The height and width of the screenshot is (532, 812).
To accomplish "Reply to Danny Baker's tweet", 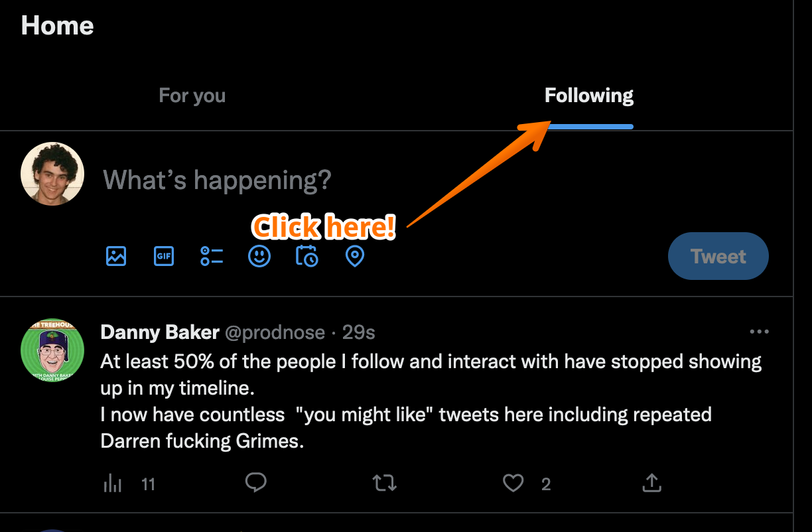I will (x=256, y=483).
